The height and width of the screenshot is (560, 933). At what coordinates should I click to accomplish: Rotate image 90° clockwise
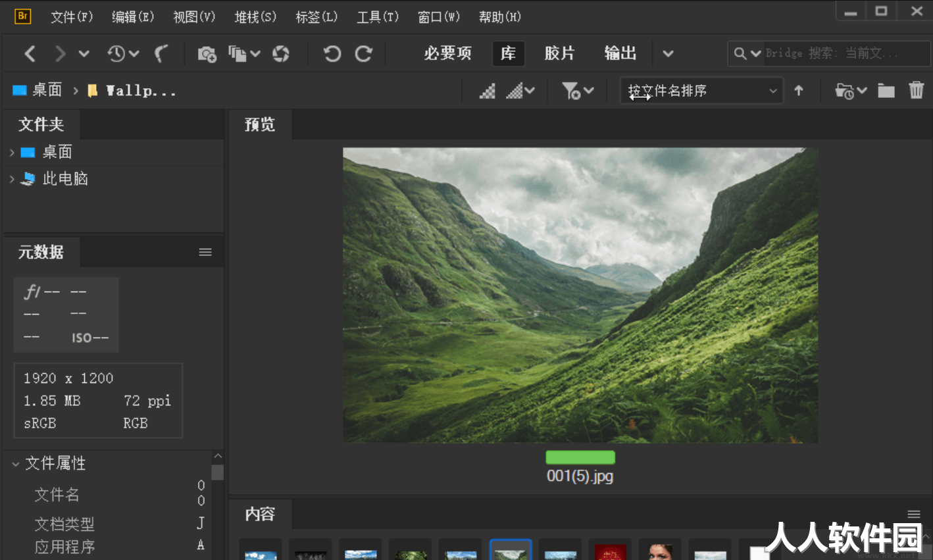tap(363, 54)
